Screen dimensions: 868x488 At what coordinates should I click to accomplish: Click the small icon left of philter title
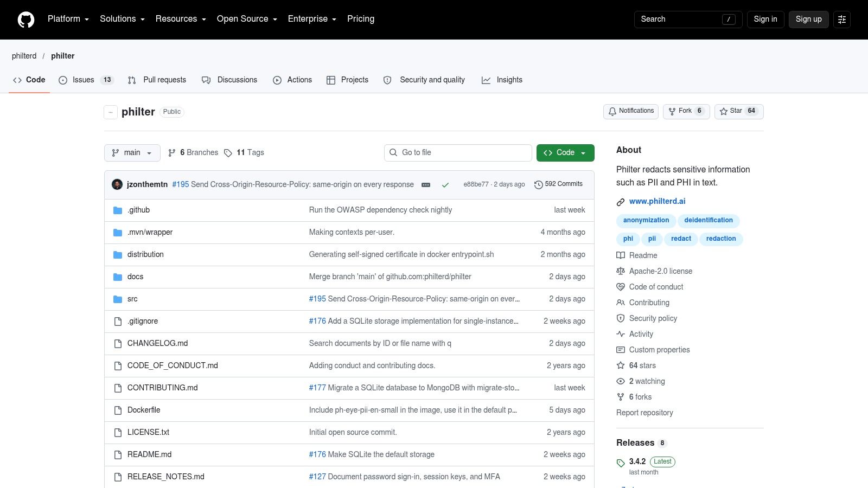pos(111,112)
